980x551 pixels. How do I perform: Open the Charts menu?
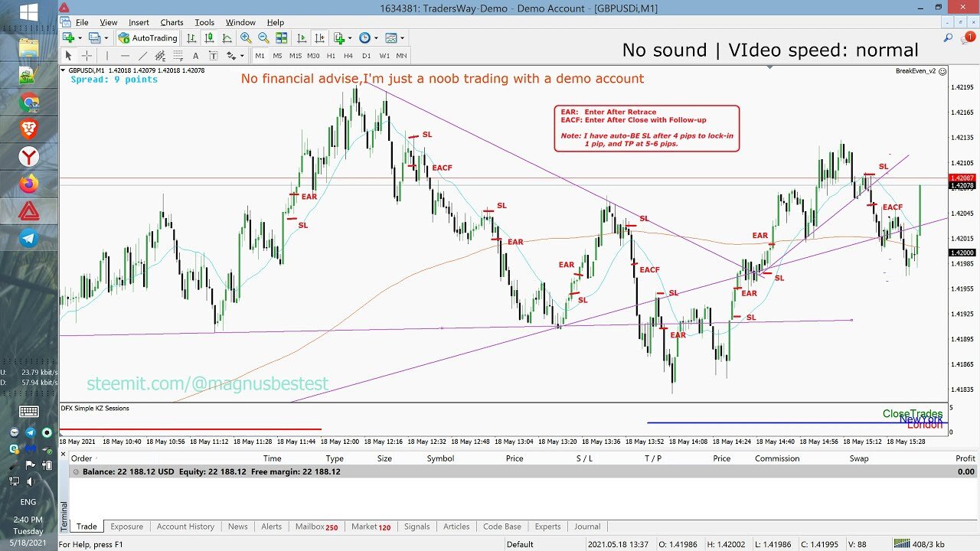tap(171, 22)
